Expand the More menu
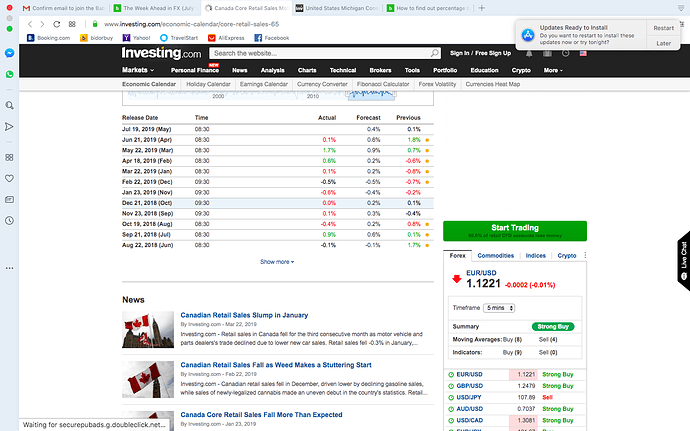Viewport: 690px width, 431px height. pos(553,70)
